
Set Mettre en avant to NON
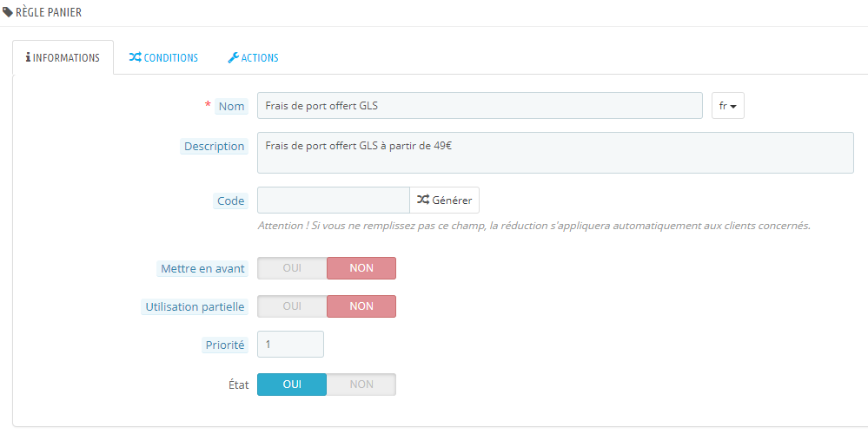pyautogui.click(x=361, y=268)
